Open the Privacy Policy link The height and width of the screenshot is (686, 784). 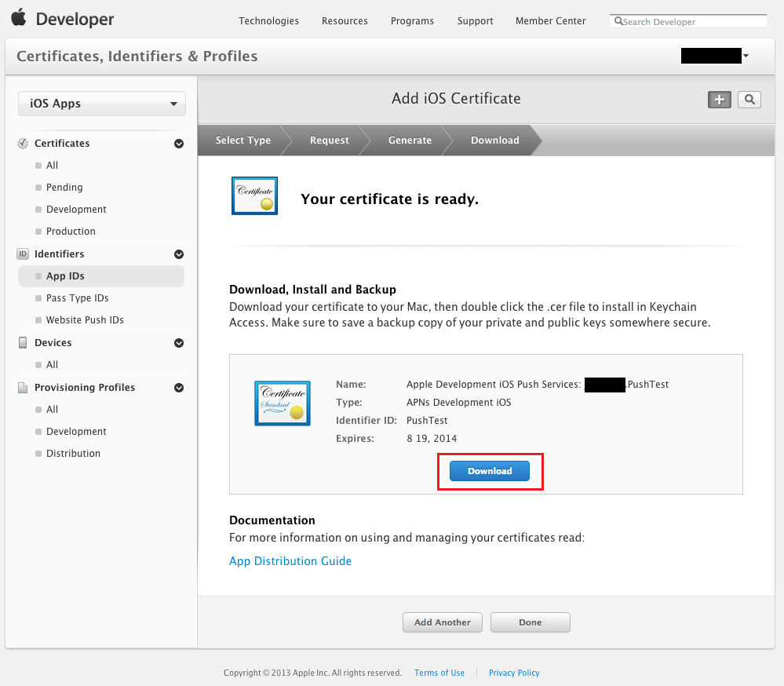(x=514, y=673)
